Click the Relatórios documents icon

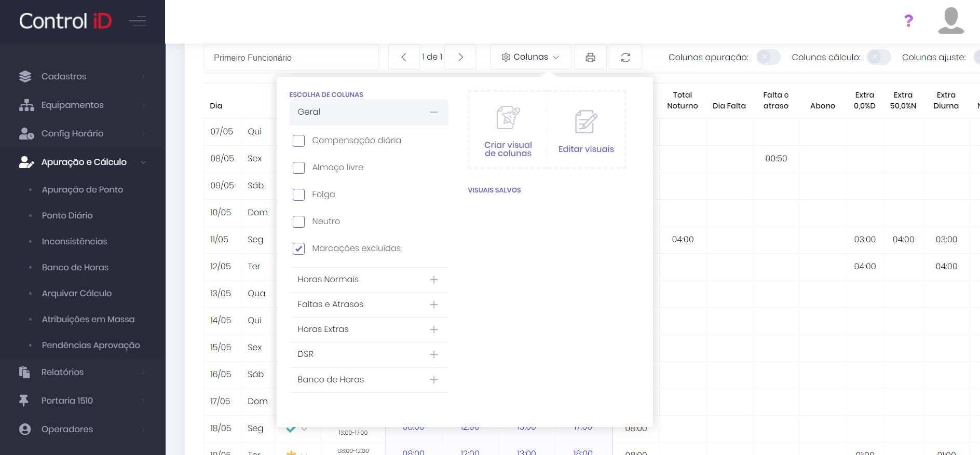(24, 372)
